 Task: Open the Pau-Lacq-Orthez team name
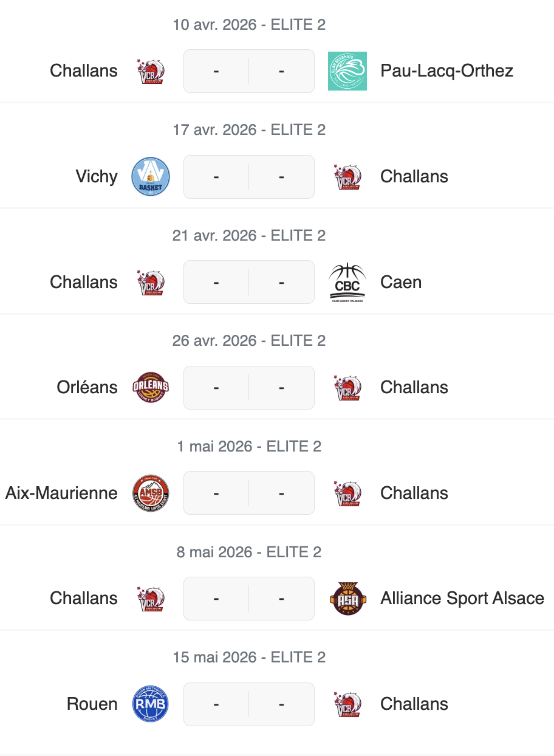(446, 71)
